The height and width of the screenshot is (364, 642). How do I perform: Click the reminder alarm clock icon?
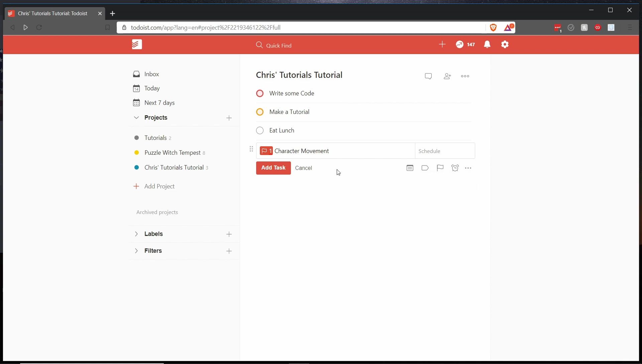click(x=455, y=168)
